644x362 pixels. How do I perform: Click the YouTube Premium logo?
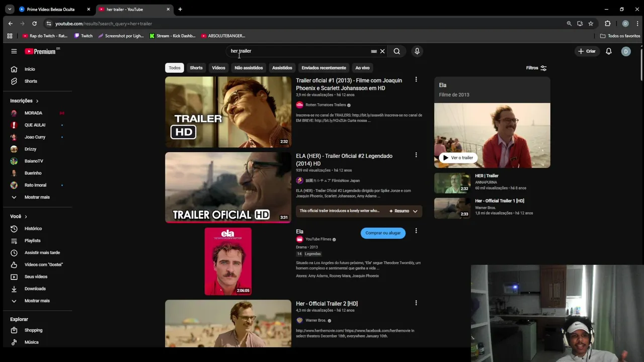[40, 51]
